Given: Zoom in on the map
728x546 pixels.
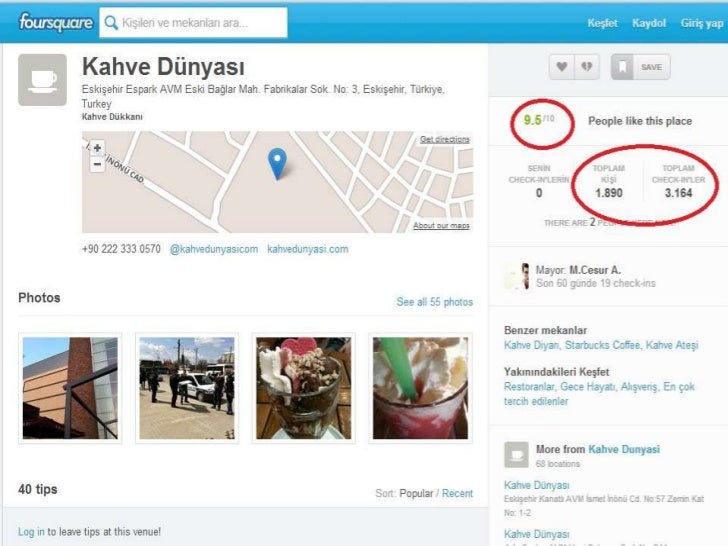Looking at the screenshot, I should [x=97, y=148].
